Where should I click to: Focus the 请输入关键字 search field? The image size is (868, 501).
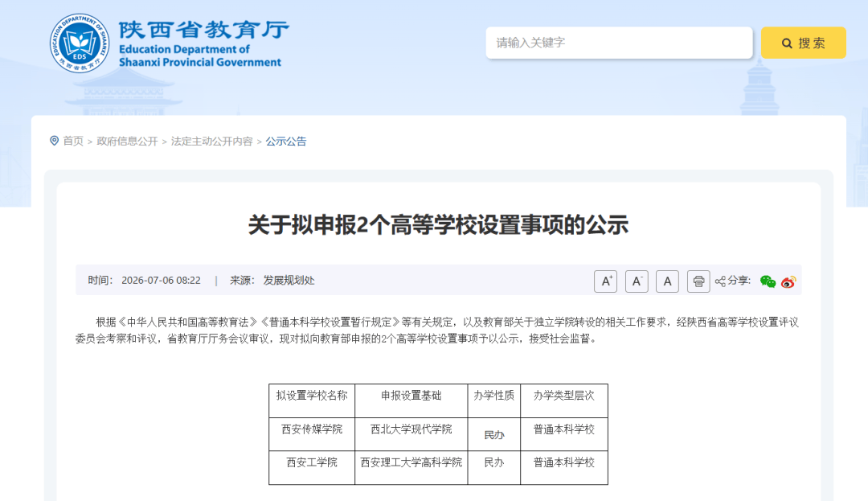pos(619,43)
